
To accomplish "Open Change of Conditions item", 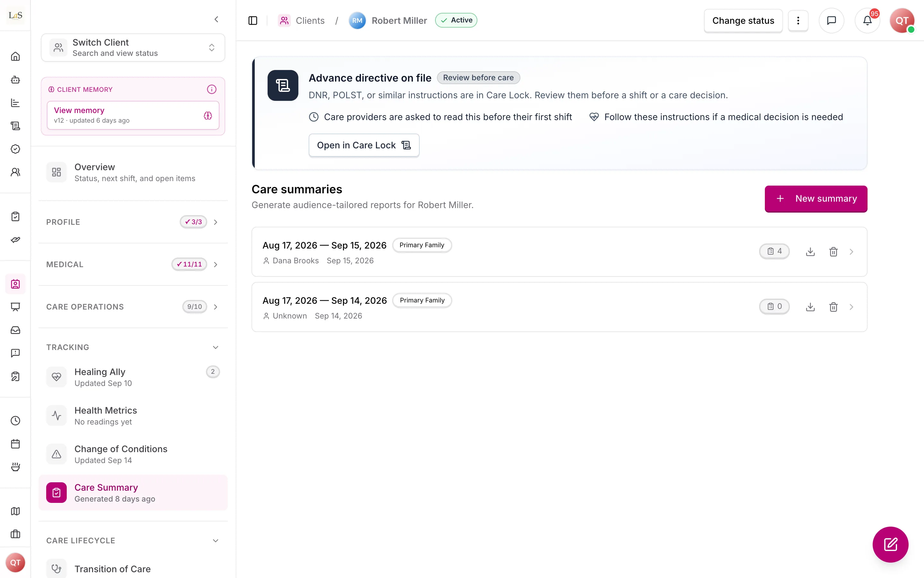I will point(133,454).
